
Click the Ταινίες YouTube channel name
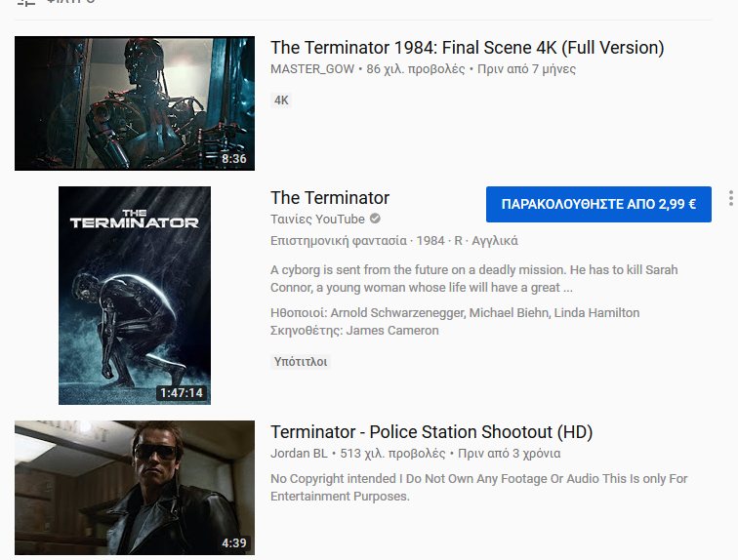tap(317, 220)
